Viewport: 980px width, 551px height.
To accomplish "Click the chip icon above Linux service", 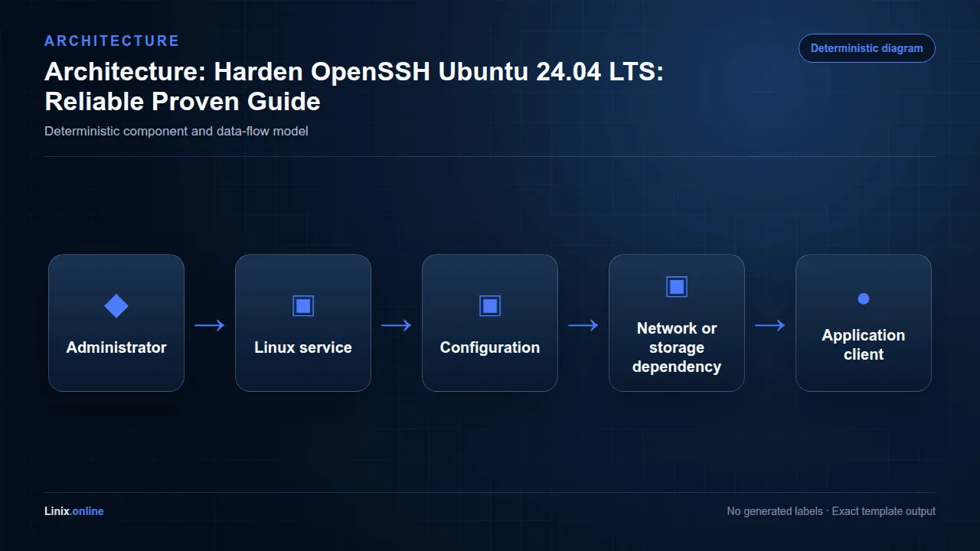I will (303, 306).
